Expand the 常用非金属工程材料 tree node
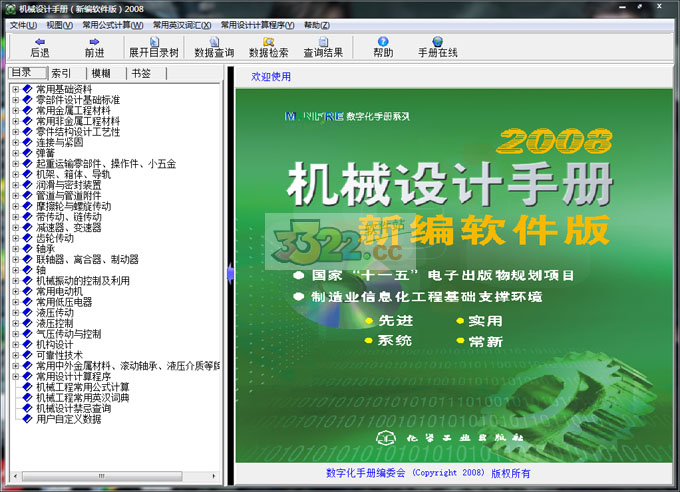The height and width of the screenshot is (492, 680). (16, 121)
